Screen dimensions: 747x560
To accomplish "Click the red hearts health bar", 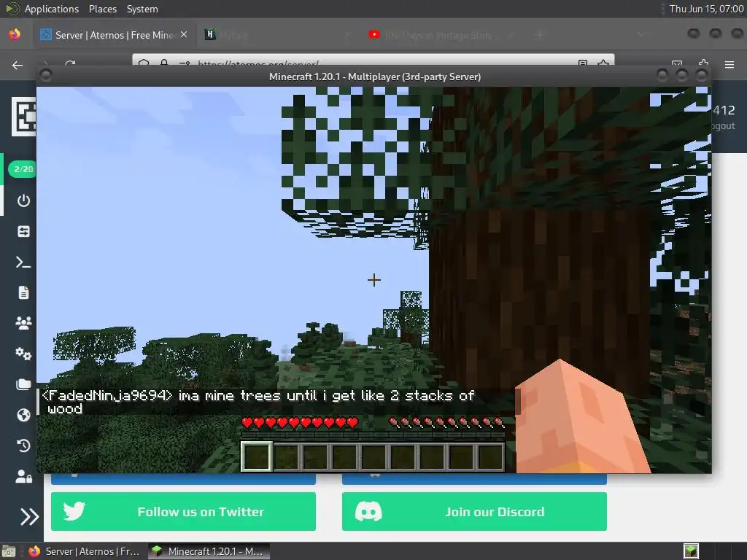I will click(x=300, y=422).
